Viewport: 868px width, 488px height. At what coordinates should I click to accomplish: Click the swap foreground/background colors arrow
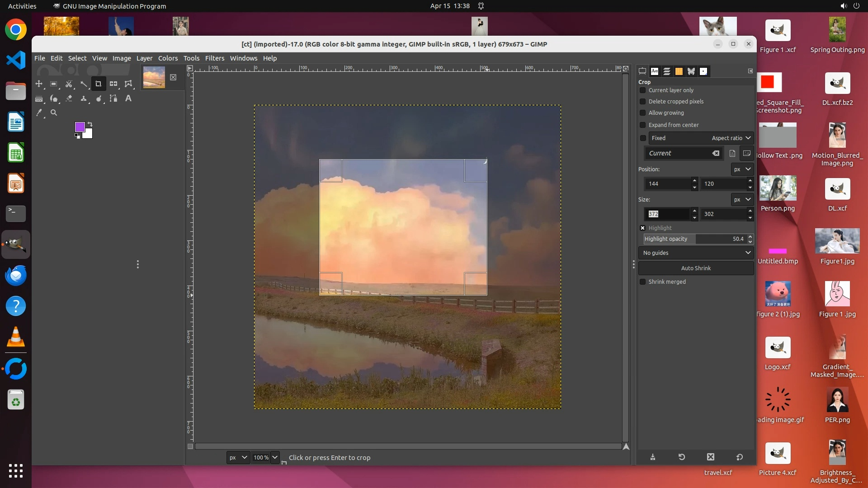[x=90, y=124]
